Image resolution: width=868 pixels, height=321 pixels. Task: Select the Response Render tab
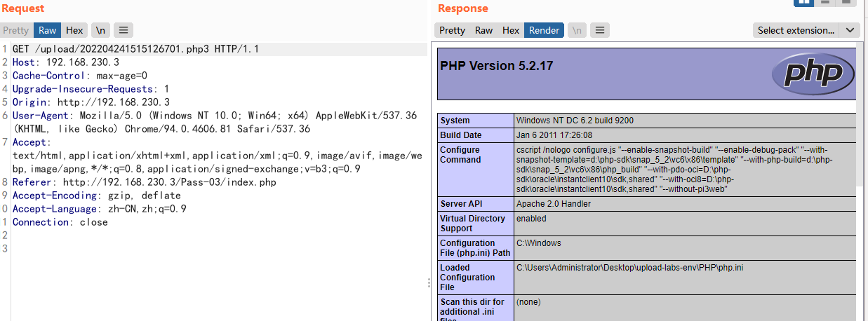coord(544,30)
